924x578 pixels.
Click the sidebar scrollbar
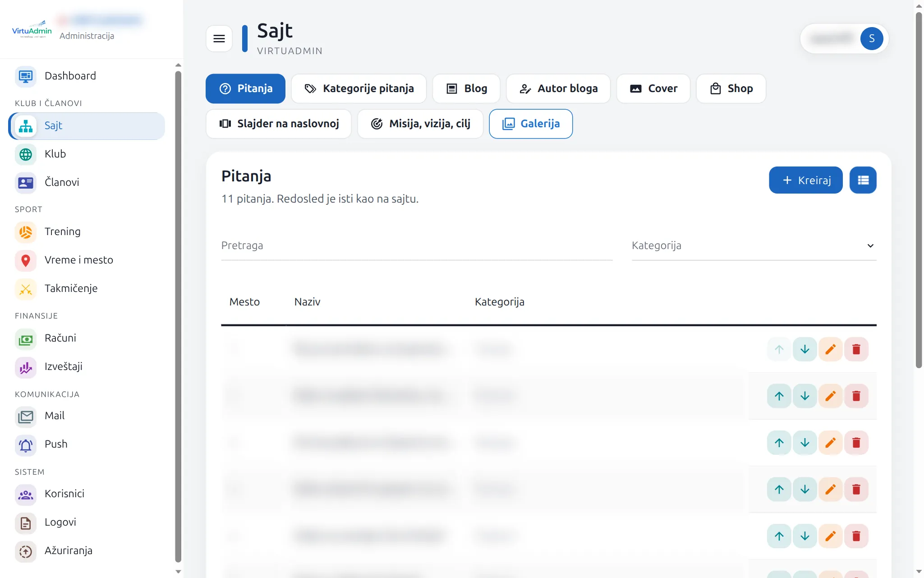click(x=178, y=316)
